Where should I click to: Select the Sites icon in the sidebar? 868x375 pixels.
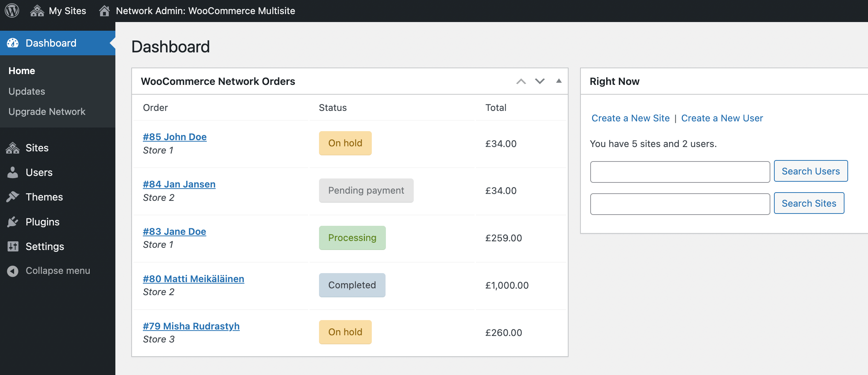click(13, 147)
